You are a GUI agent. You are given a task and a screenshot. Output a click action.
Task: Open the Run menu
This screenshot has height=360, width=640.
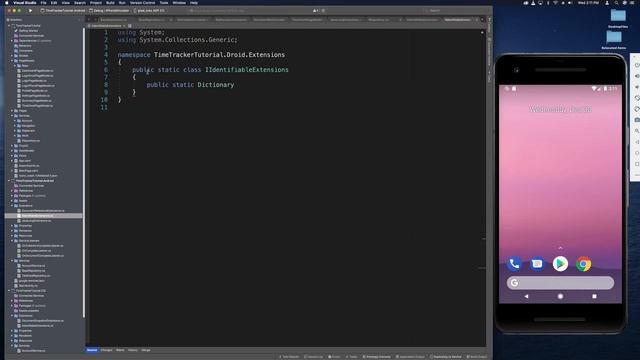(x=122, y=2)
